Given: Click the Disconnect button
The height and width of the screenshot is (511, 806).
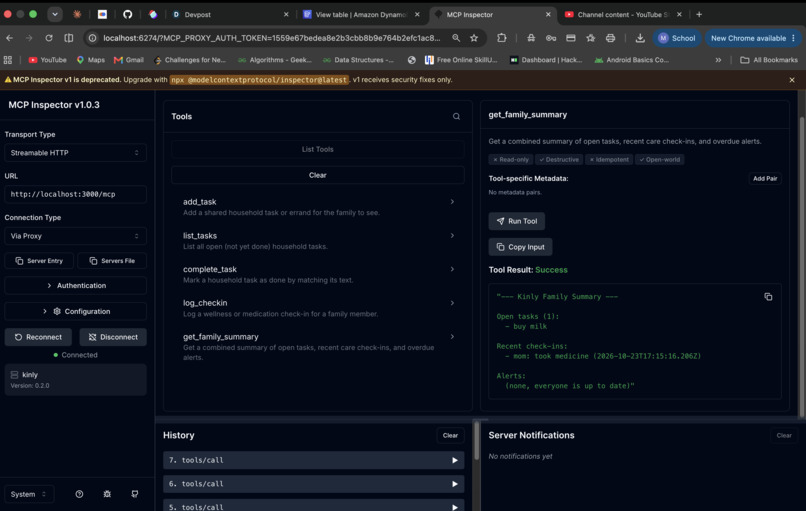Looking at the screenshot, I should pyautogui.click(x=113, y=337).
